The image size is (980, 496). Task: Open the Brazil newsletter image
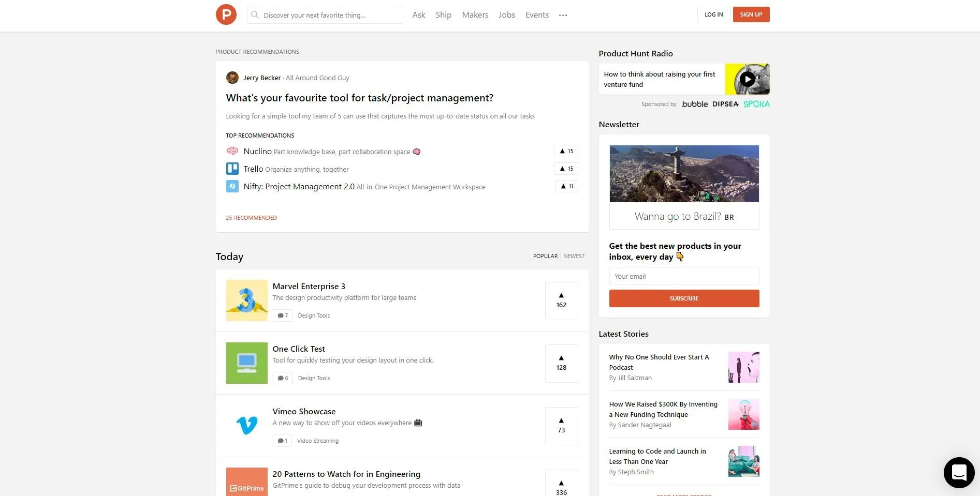click(684, 174)
